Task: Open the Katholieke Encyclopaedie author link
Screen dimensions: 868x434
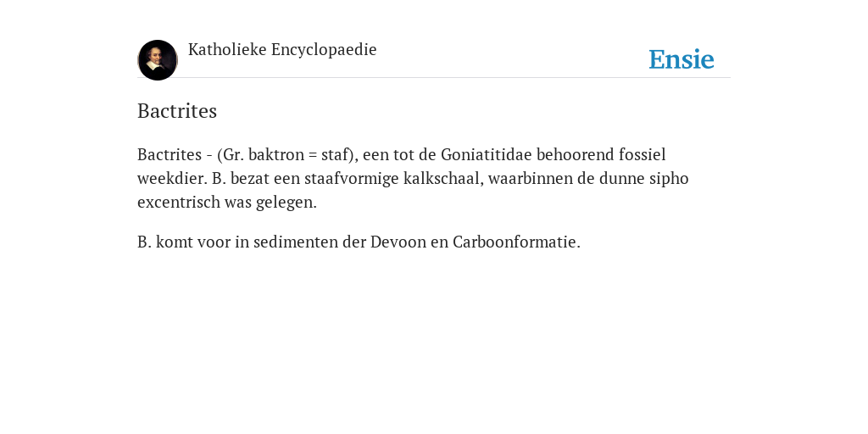Action: [x=282, y=50]
